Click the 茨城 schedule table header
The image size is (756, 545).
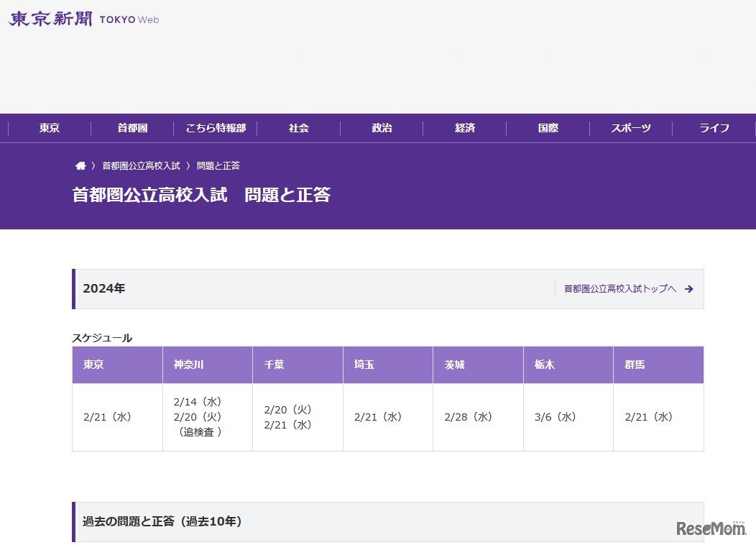coord(479,365)
